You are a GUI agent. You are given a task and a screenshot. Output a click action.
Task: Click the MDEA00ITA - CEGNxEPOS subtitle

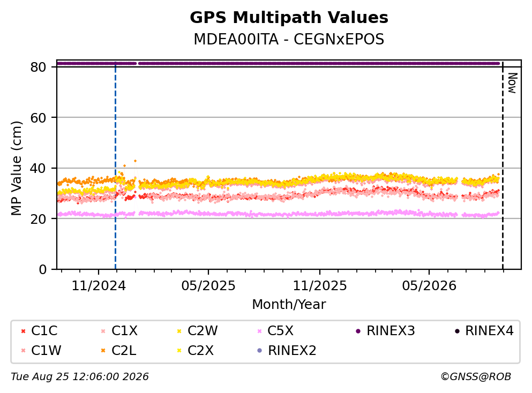click(x=289, y=39)
